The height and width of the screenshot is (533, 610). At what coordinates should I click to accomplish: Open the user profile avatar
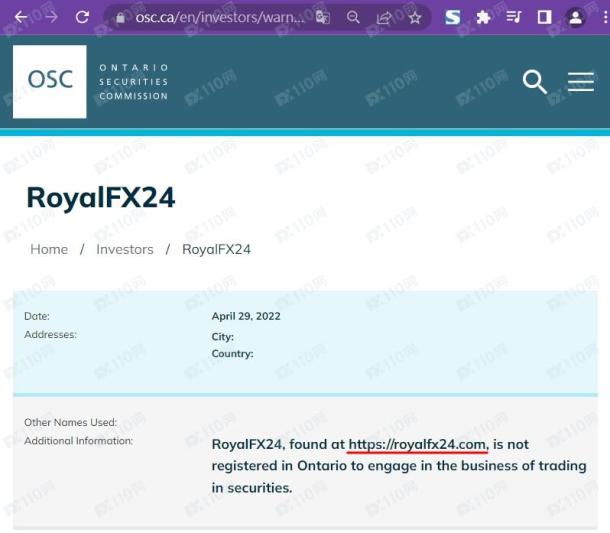[575, 18]
